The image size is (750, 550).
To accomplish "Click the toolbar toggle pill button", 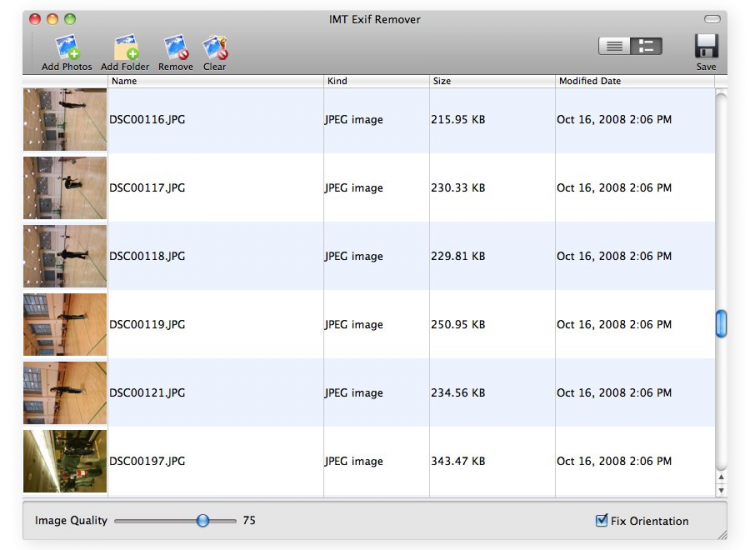I will pyautogui.click(x=712, y=19).
